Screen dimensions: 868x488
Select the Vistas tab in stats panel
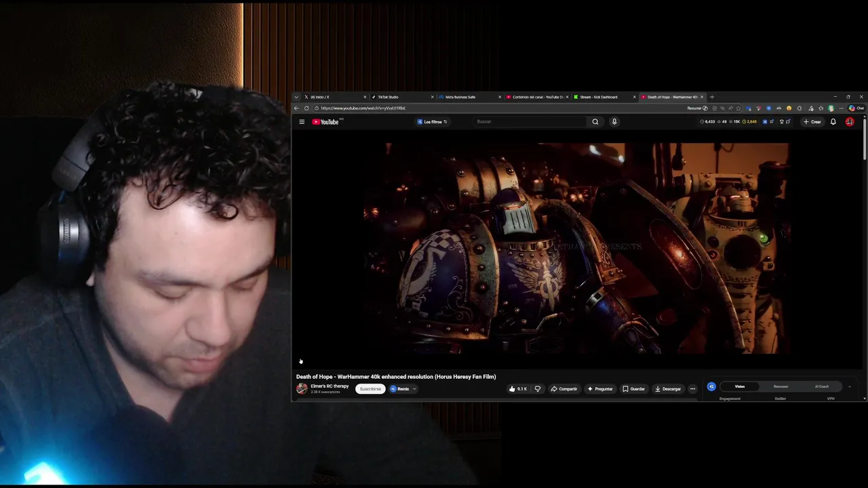tap(740, 386)
